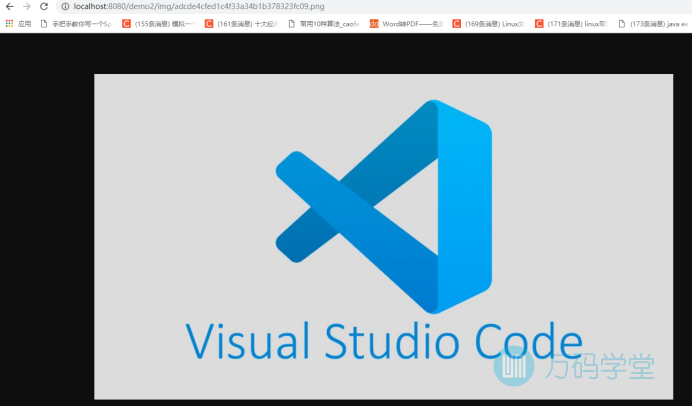This screenshot has height=406, width=693.
Task: Open the (173条消息) java ee bookmark
Action: [x=654, y=24]
